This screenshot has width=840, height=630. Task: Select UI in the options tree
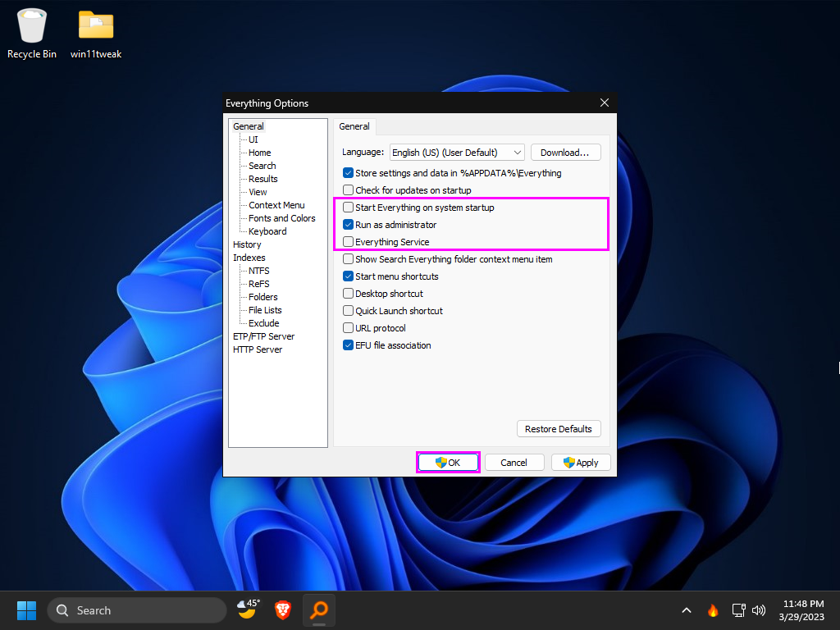253,139
